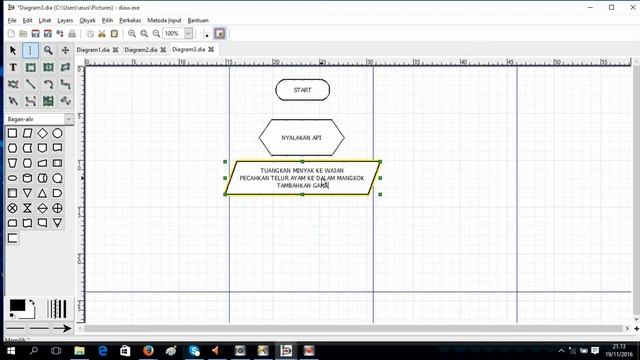Screen dimensions: 640x360
Task: Click the Cut scissors toolbar icon
Action: tap(102, 33)
